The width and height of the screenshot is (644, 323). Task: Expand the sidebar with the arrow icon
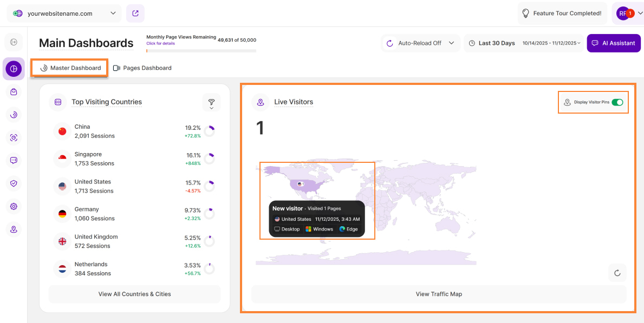coord(14,42)
